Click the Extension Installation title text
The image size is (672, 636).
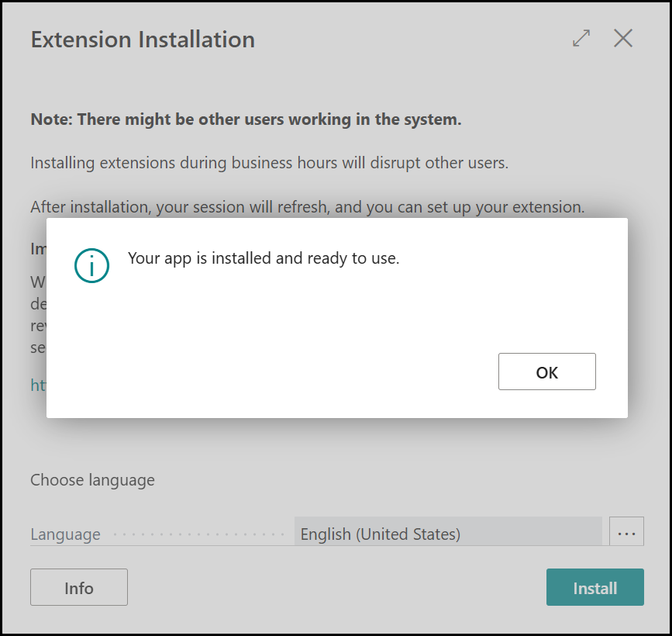143,40
